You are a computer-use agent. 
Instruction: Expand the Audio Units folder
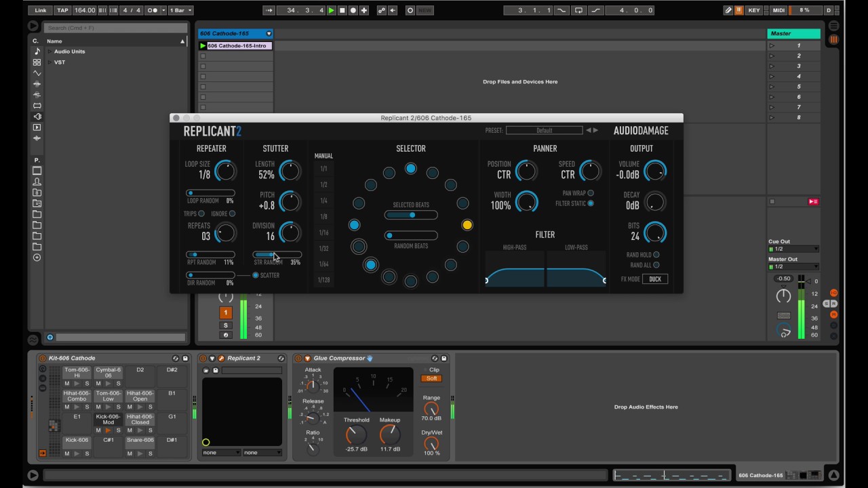click(50, 52)
